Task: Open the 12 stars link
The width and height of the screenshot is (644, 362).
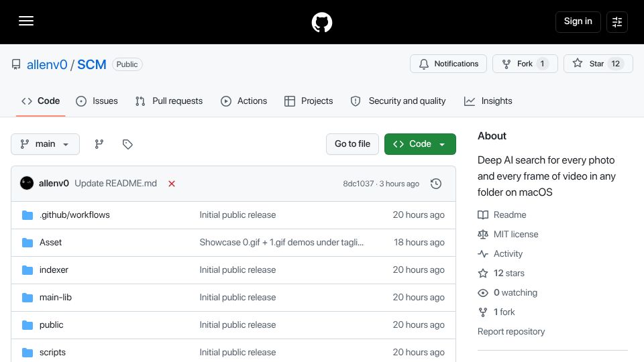Action: point(509,273)
